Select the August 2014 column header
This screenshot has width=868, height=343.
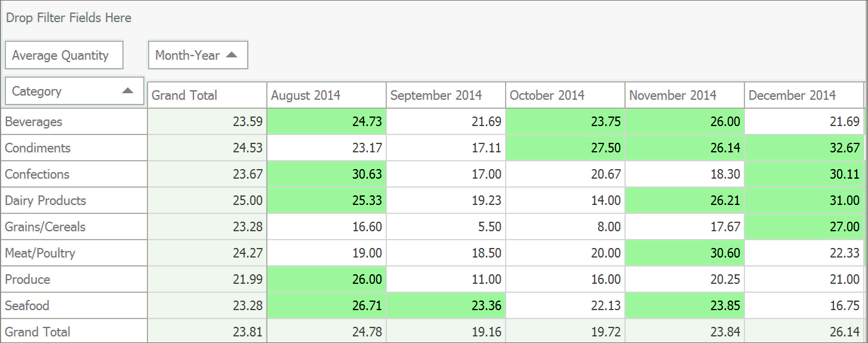coord(326,95)
